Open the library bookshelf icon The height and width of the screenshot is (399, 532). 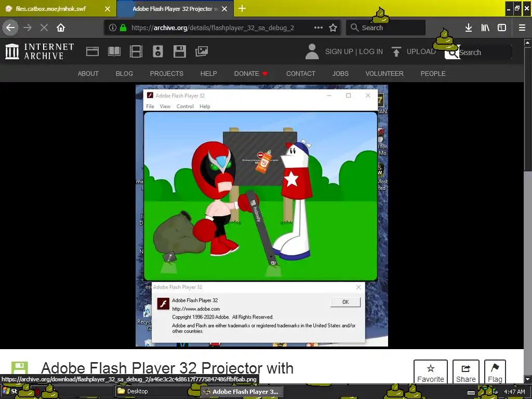(x=485, y=28)
